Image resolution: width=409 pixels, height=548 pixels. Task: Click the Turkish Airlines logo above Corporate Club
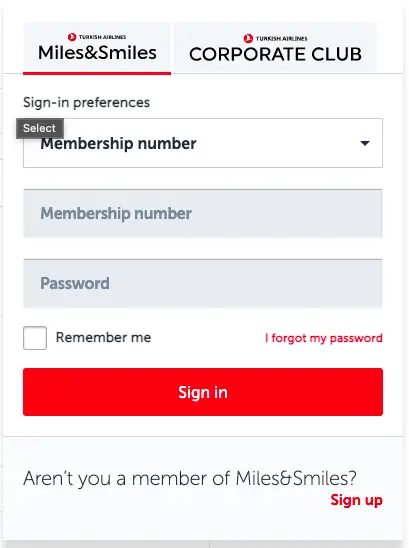click(x=248, y=38)
